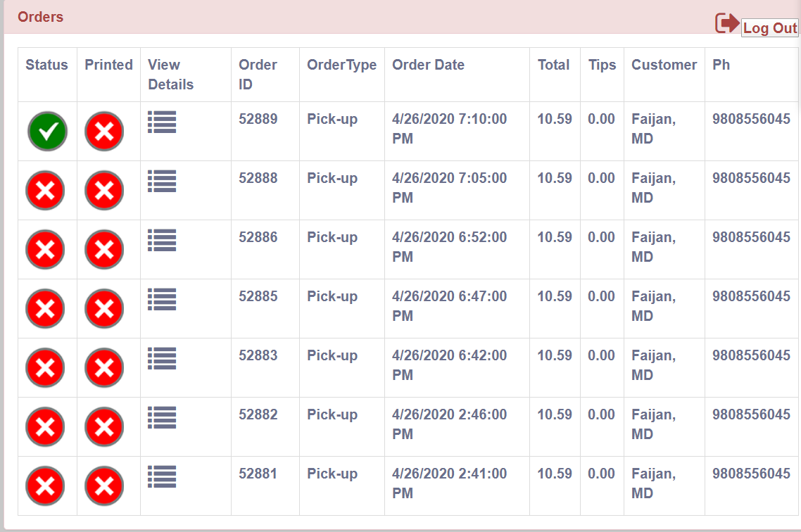This screenshot has height=532, width=801.
Task: Click the Orders heading
Action: (x=40, y=17)
